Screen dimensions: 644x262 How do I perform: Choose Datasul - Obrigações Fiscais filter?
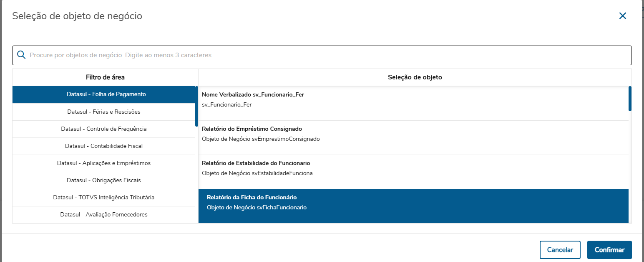pyautogui.click(x=103, y=180)
